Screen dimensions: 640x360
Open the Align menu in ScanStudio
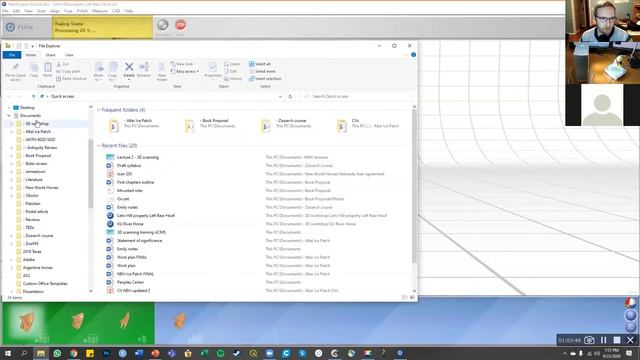[x=55, y=11]
